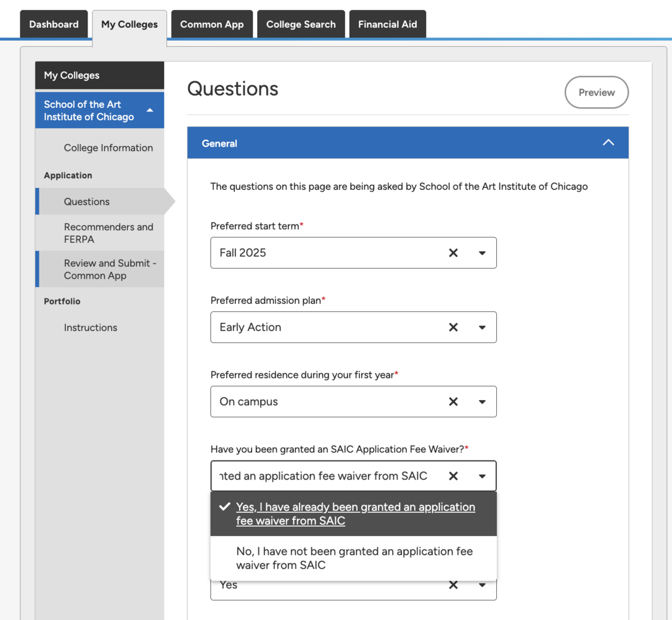672x620 pixels.
Task: Open the College Search tab
Action: (301, 25)
